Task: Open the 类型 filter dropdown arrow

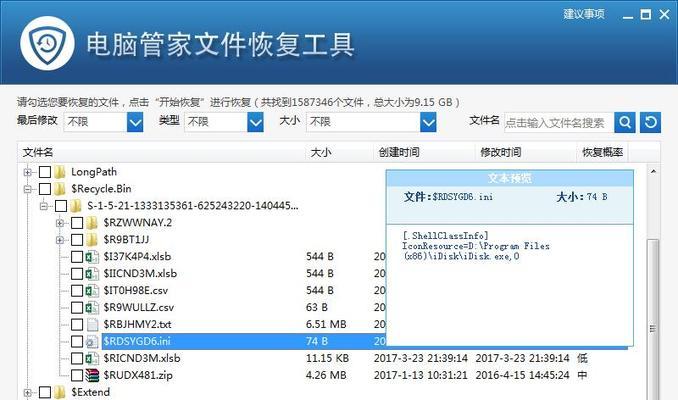Action: pos(255,122)
